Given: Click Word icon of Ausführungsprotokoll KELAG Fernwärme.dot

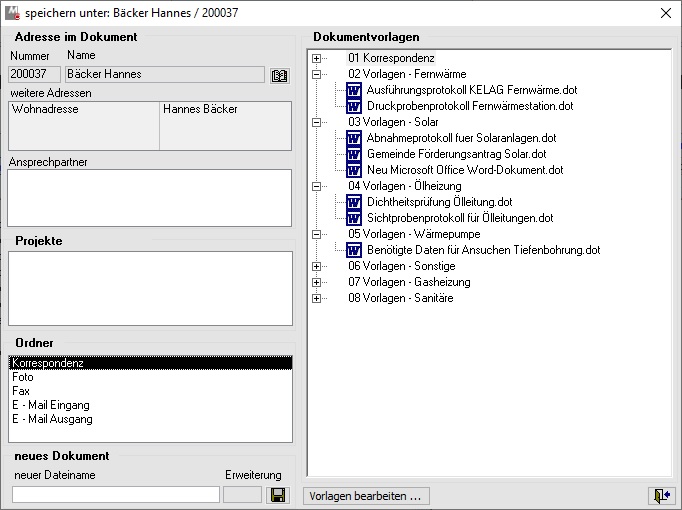Looking at the screenshot, I should (353, 90).
